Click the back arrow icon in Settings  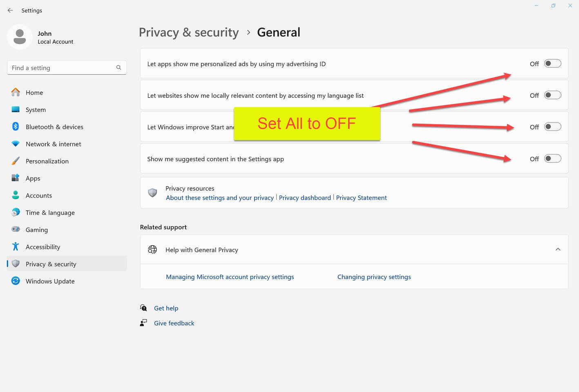coord(10,10)
